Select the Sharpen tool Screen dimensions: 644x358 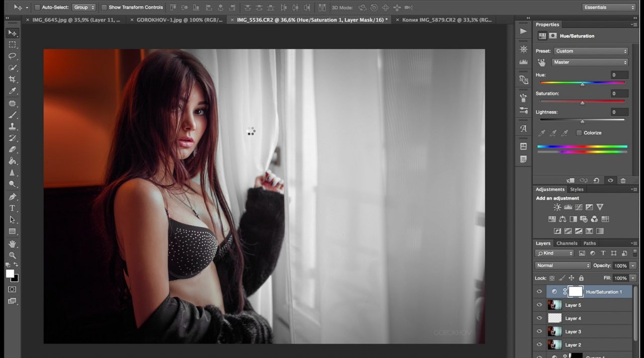click(13, 173)
